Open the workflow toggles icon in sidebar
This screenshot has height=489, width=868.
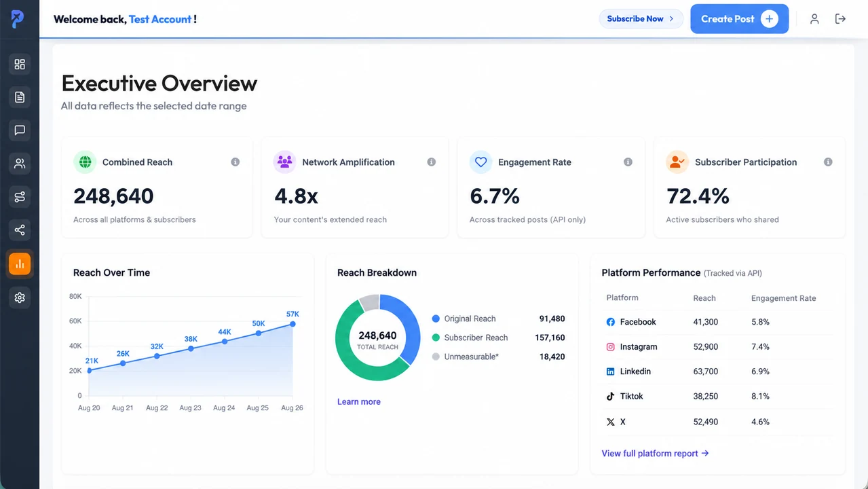pyautogui.click(x=20, y=197)
